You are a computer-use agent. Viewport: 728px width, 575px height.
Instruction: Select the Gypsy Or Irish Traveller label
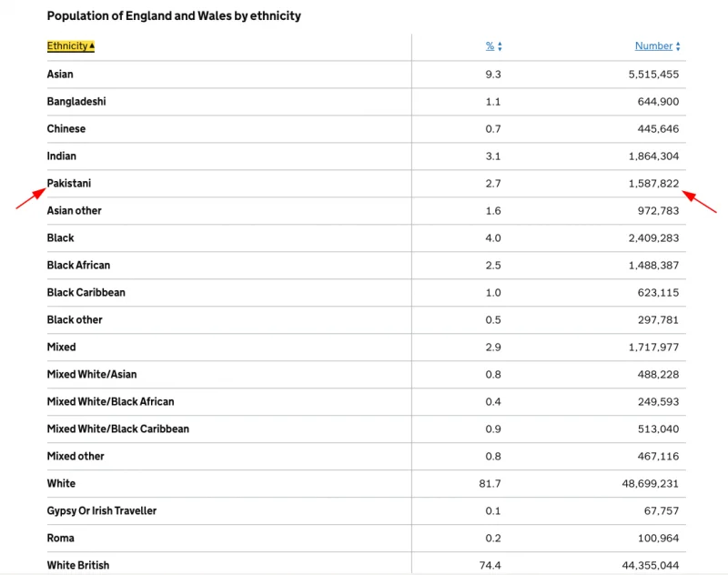tap(102, 511)
